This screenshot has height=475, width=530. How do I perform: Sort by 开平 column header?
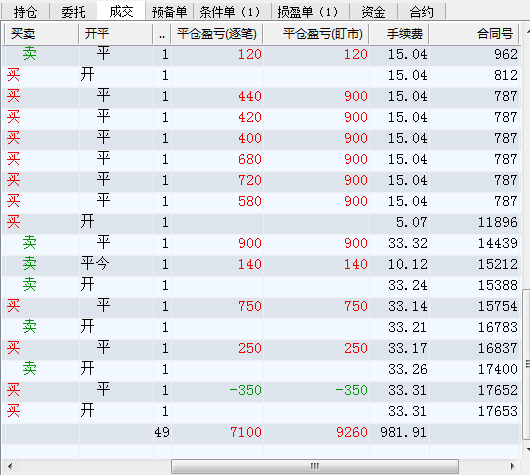click(x=116, y=33)
